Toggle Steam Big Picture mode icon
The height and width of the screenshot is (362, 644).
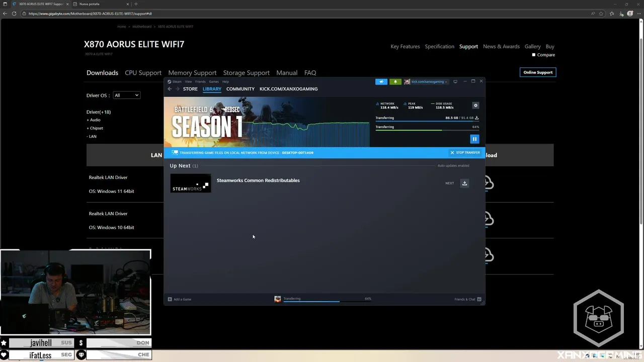455,81
